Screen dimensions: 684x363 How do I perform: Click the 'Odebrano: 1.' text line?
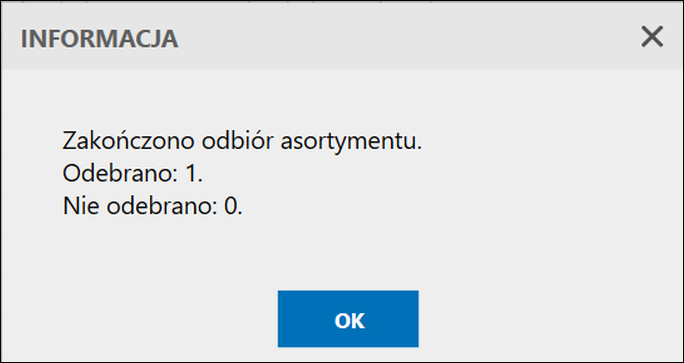pos(133,174)
